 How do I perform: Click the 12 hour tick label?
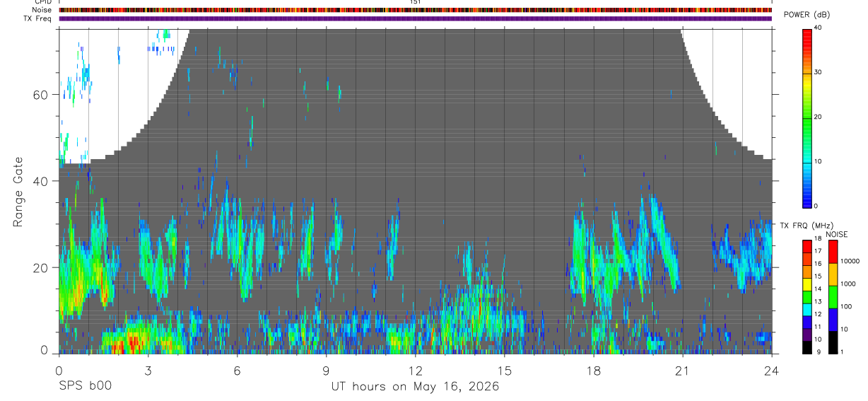[x=415, y=370]
